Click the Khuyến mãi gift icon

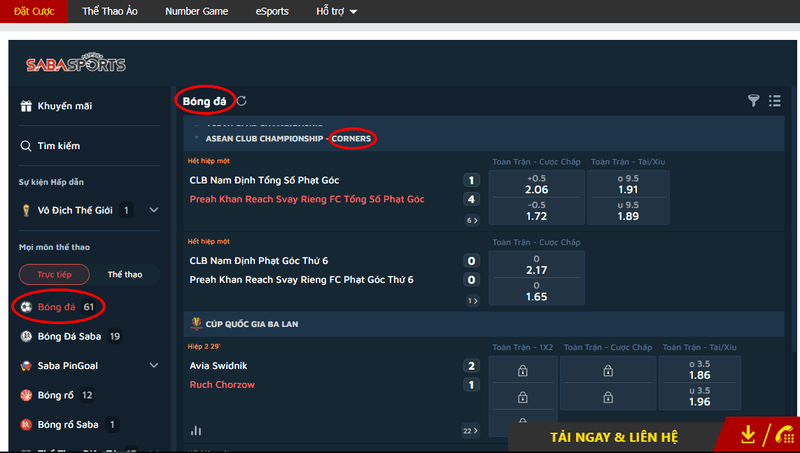pyautogui.click(x=26, y=106)
